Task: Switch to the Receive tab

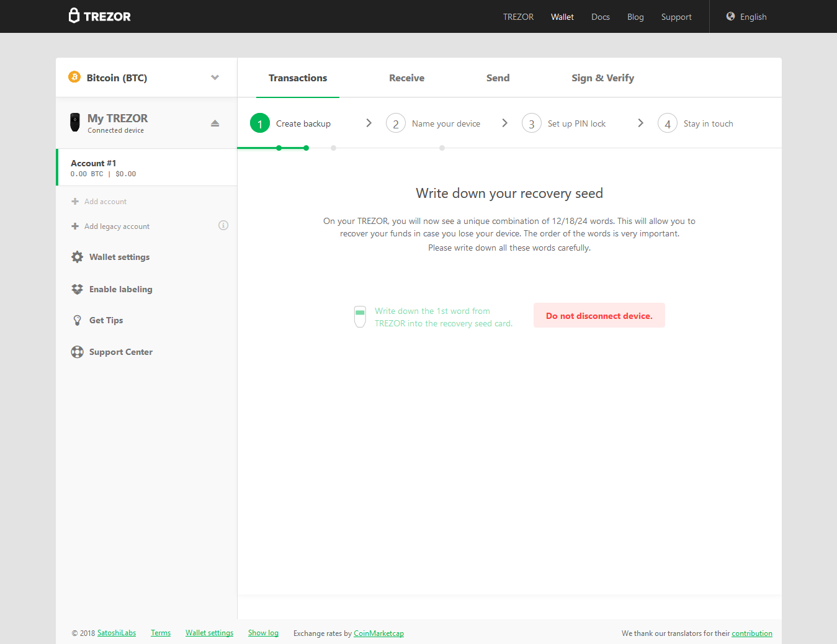Action: point(406,78)
